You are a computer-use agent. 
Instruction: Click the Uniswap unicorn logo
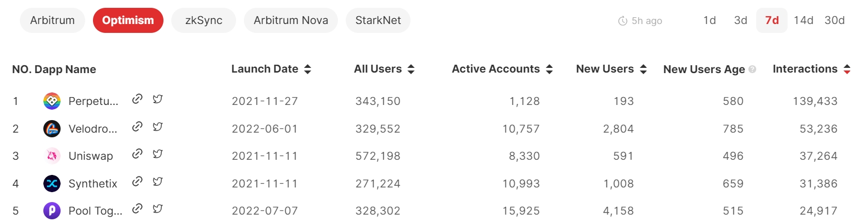pos(52,156)
